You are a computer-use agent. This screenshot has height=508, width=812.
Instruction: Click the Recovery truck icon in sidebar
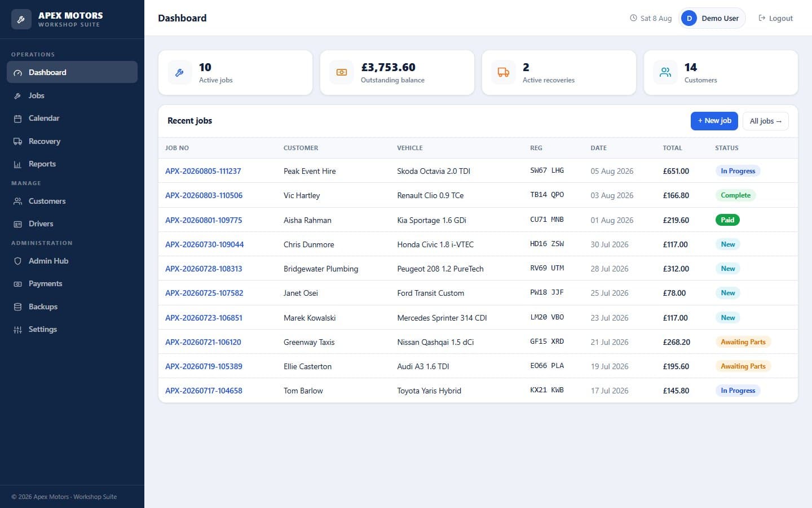point(17,142)
